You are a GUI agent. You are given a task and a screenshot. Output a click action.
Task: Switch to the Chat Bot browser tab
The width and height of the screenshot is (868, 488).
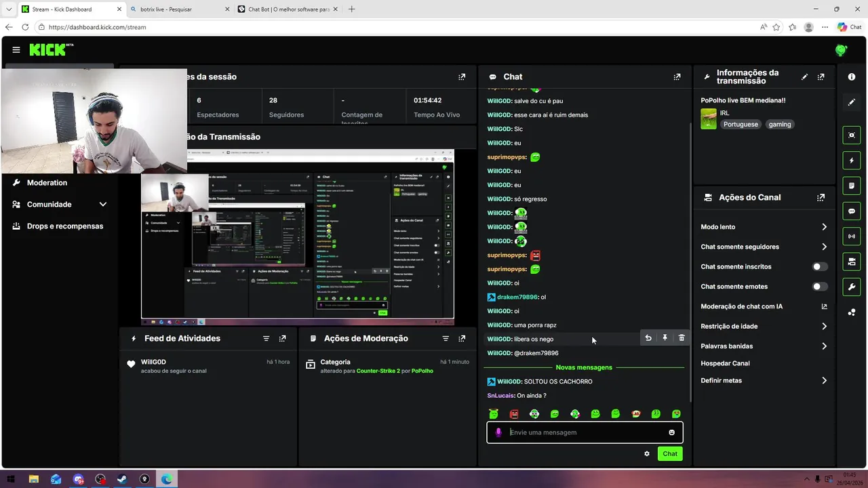tap(286, 9)
